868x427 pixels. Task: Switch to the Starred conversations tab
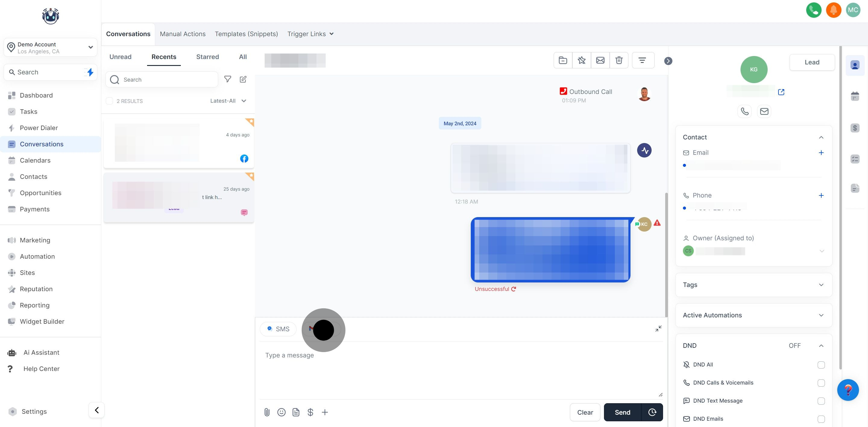pyautogui.click(x=207, y=57)
